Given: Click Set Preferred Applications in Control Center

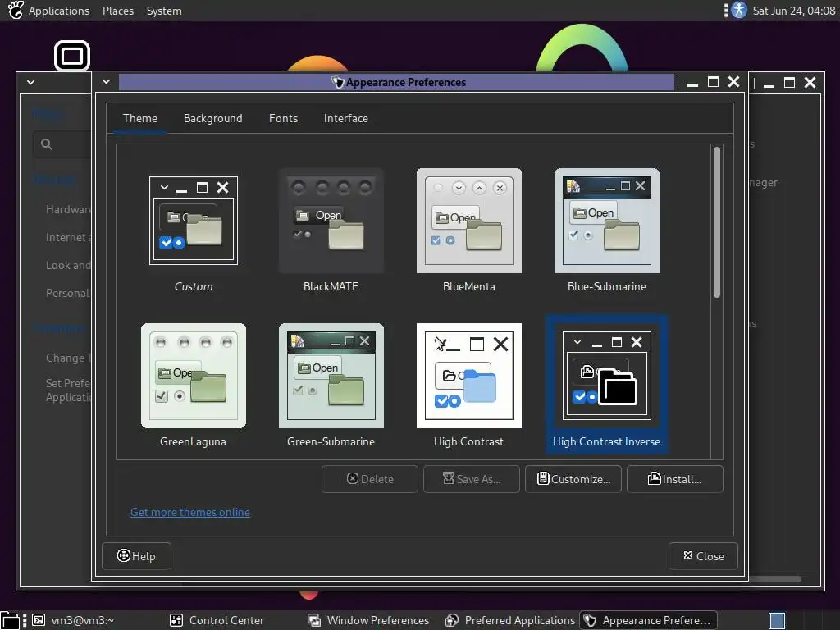Looking at the screenshot, I should (69, 390).
